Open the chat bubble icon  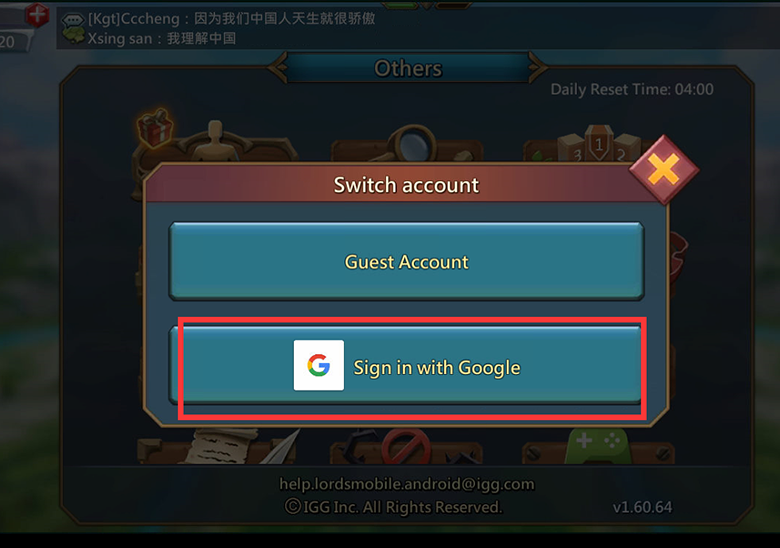73,20
